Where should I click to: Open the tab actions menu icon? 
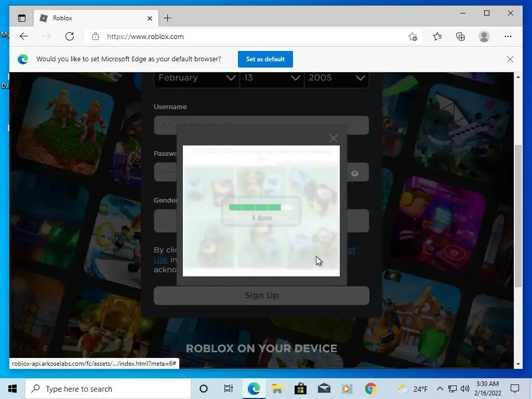click(x=22, y=18)
